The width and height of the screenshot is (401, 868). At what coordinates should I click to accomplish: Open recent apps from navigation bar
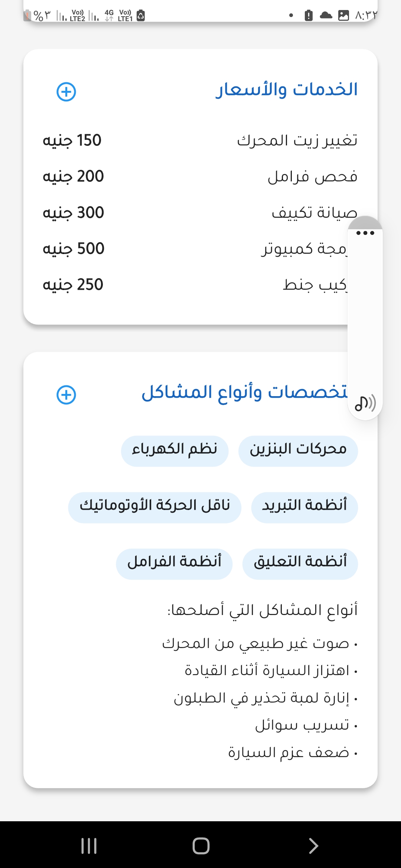click(89, 846)
